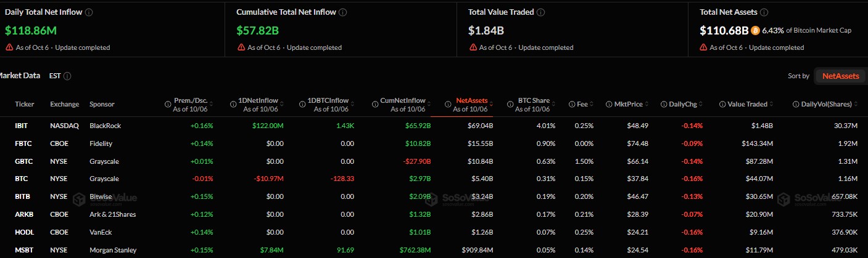Image resolution: width=868 pixels, height=258 pixels.
Task: Click the Bitcoin logo in Total Net Assets
Action: click(x=756, y=30)
